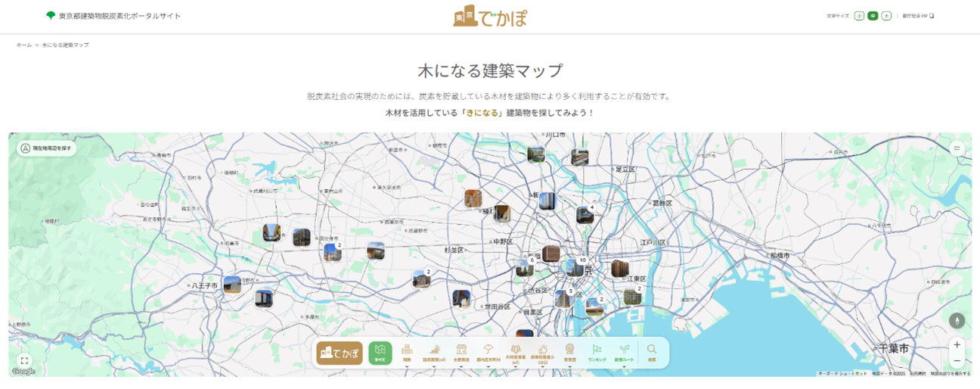Zoom out with the minus button

pyautogui.click(x=957, y=361)
